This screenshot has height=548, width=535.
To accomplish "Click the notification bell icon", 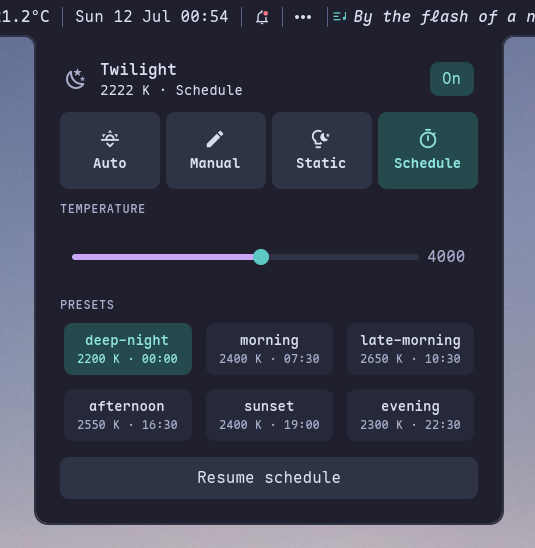I will [x=262, y=17].
